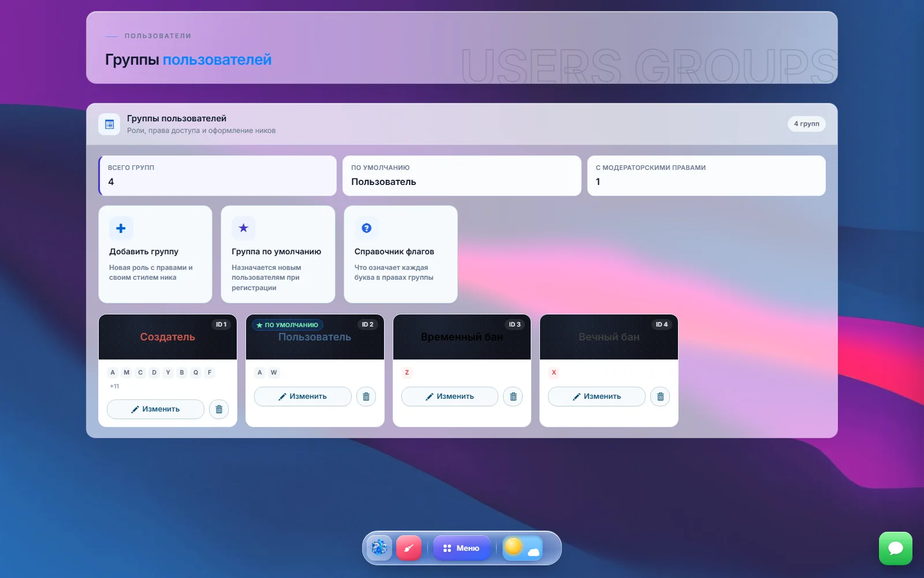Click the star icon on Группа по умолчанию card
The height and width of the screenshot is (578, 924).
244,228
